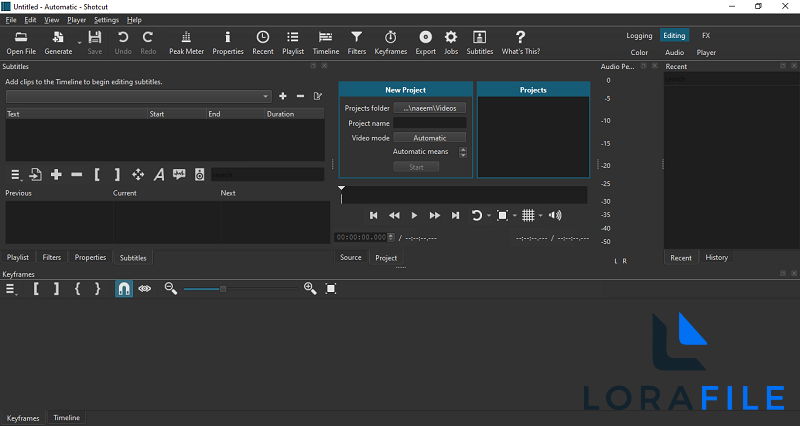
Task: Click the Project name input field
Action: point(430,123)
